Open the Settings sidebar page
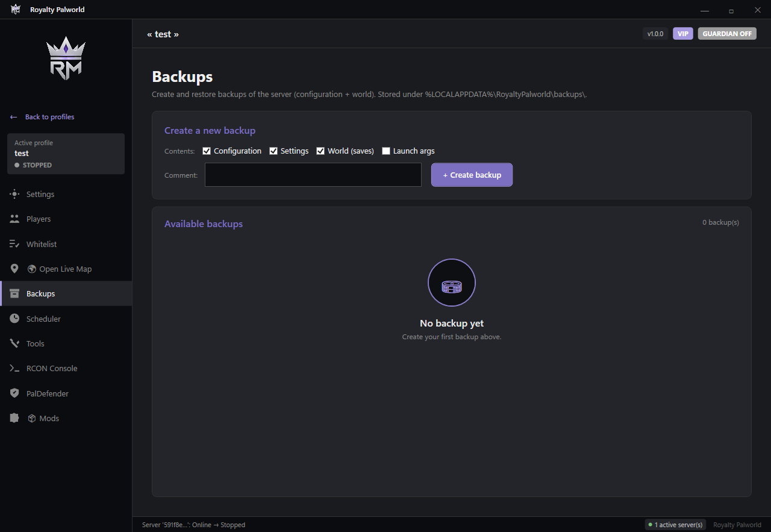 click(66, 194)
